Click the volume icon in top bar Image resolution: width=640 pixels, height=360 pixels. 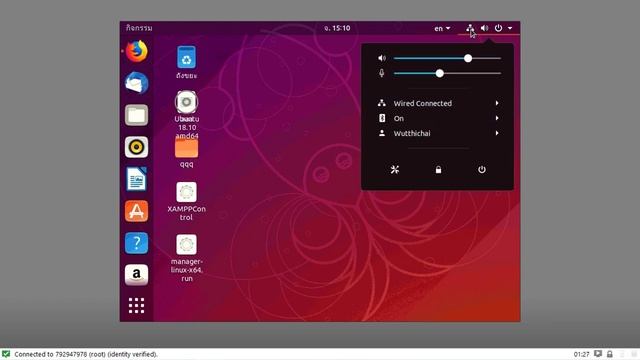click(x=484, y=28)
